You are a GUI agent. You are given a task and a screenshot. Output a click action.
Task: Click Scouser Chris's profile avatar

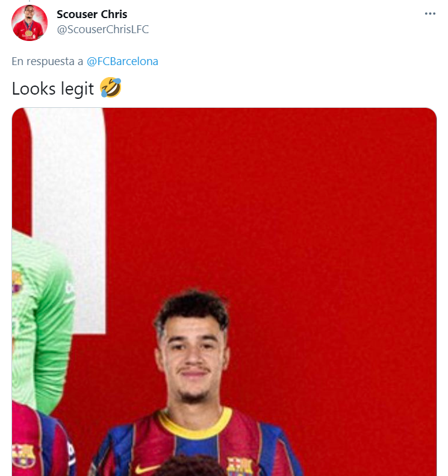(29, 22)
